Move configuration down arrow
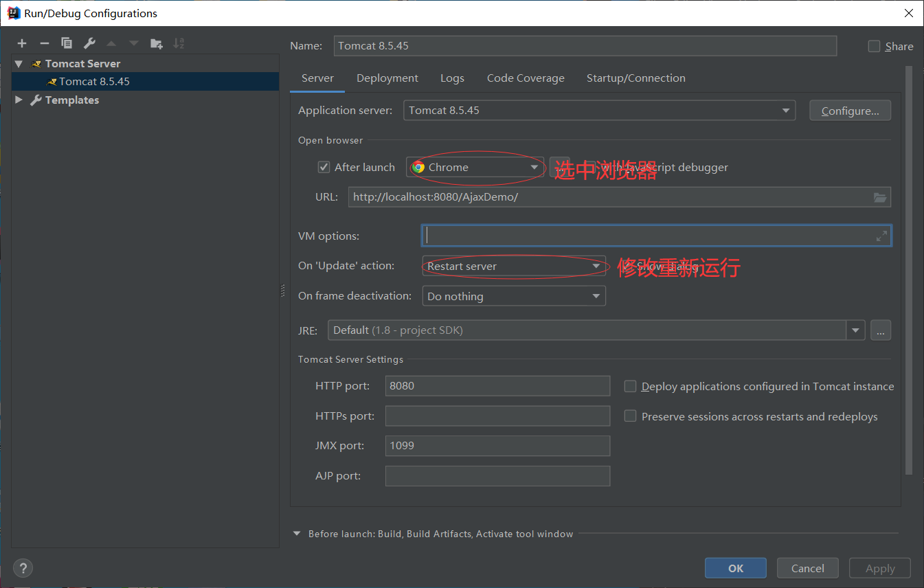924x588 pixels. coord(134,43)
